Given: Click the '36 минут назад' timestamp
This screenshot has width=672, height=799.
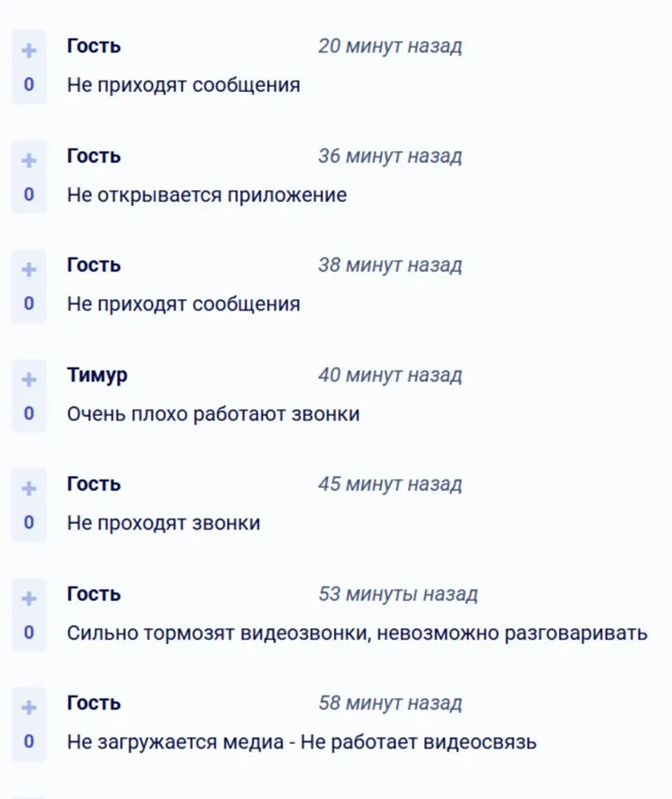Looking at the screenshot, I should pyautogui.click(x=390, y=157).
